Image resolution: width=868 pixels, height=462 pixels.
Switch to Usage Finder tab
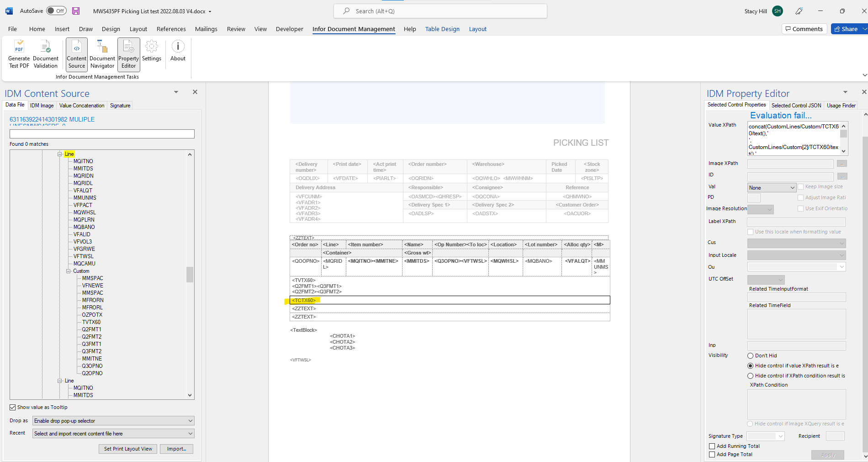click(841, 106)
